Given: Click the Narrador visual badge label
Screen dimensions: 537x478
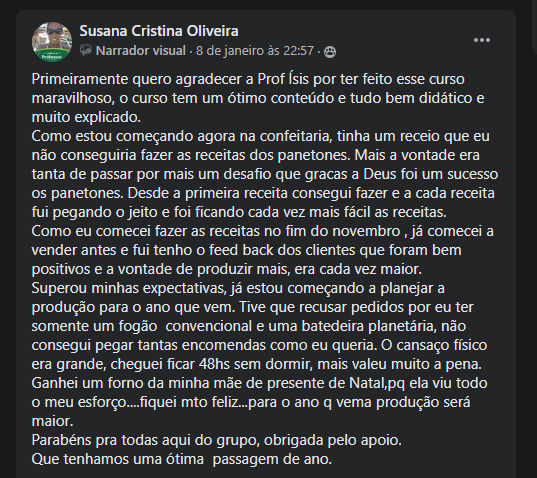Looking at the screenshot, I should [x=141, y=51].
